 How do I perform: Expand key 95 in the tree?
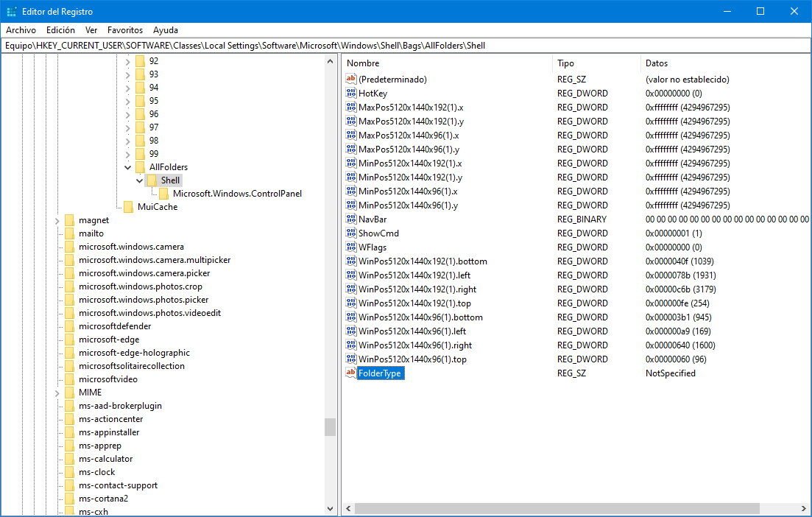[127, 102]
